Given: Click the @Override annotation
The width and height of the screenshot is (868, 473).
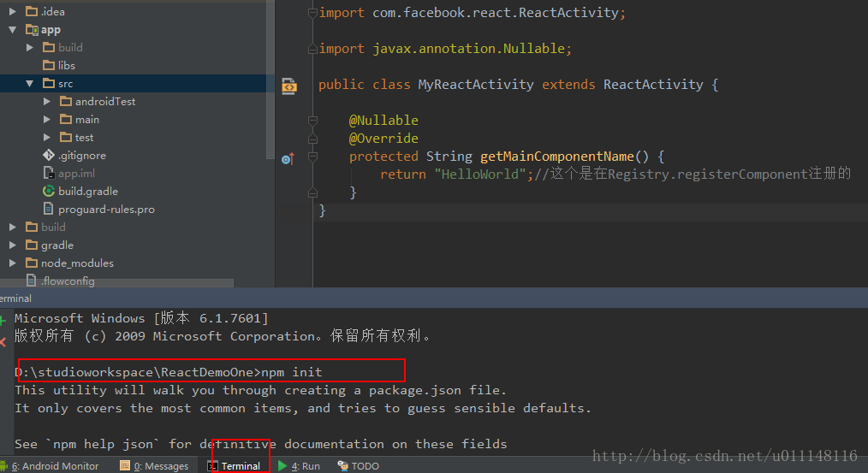Looking at the screenshot, I should click(383, 139).
